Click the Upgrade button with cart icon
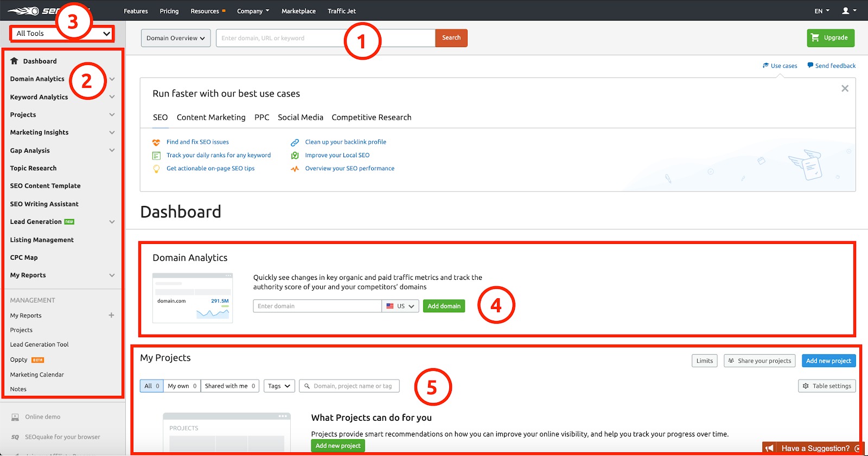 [x=831, y=37]
